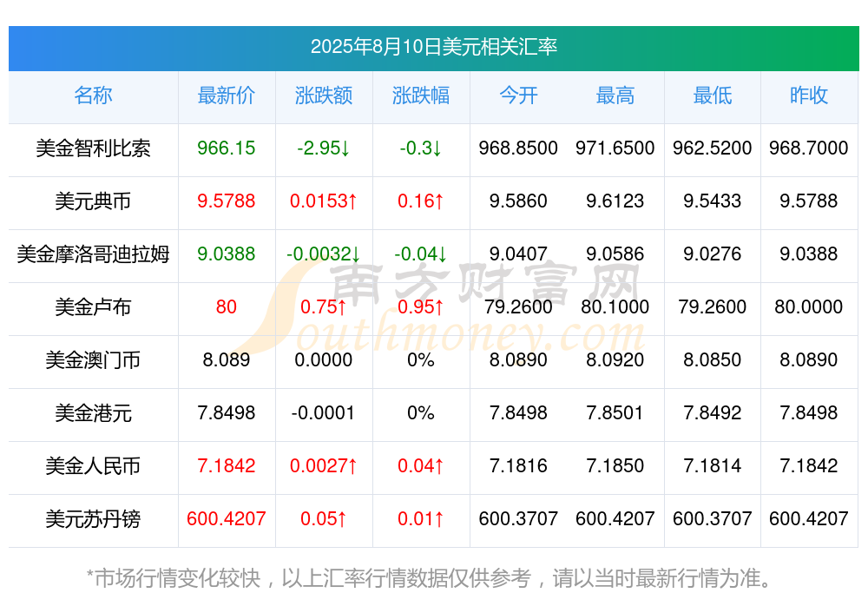This screenshot has width=868, height=606.
Task: Click the 涨跌额 column header
Action: point(323,96)
